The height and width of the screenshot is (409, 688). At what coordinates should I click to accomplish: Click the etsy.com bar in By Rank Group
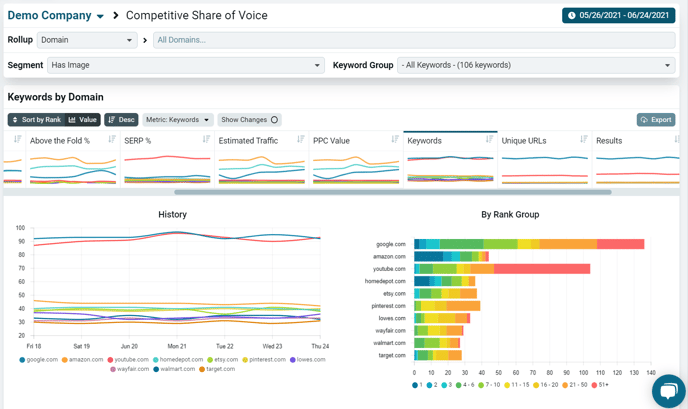(x=445, y=294)
